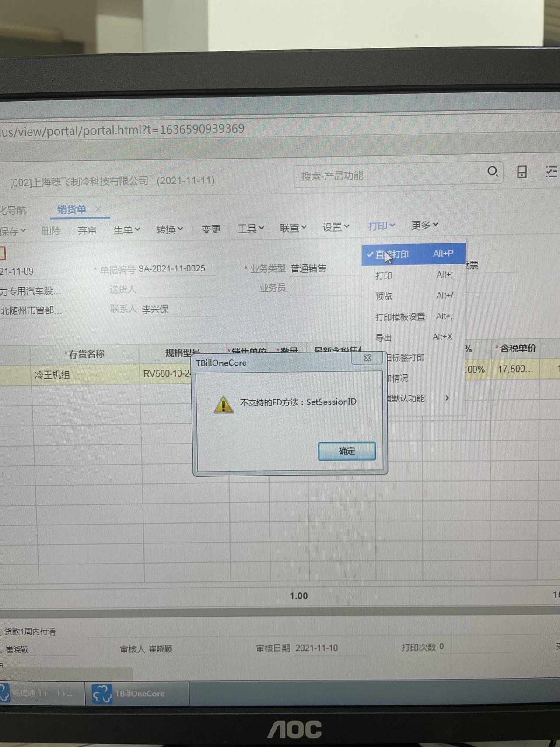This screenshot has height=747, width=560.
Task: Click the 打印次数 value 0
Action: pyautogui.click(x=441, y=647)
